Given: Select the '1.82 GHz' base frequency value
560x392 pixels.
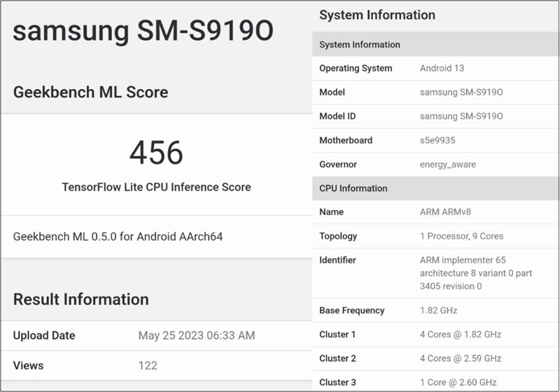Looking at the screenshot, I should [x=439, y=310].
